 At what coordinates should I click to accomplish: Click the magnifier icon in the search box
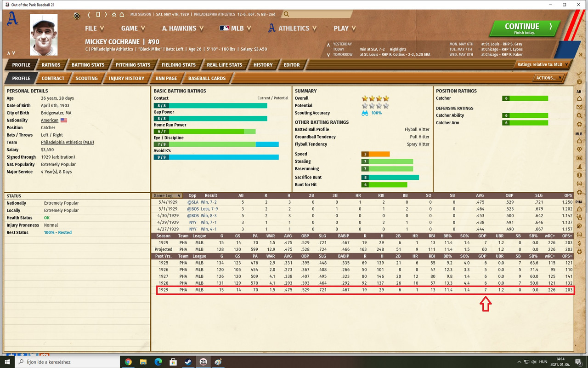pyautogui.click(x=287, y=14)
